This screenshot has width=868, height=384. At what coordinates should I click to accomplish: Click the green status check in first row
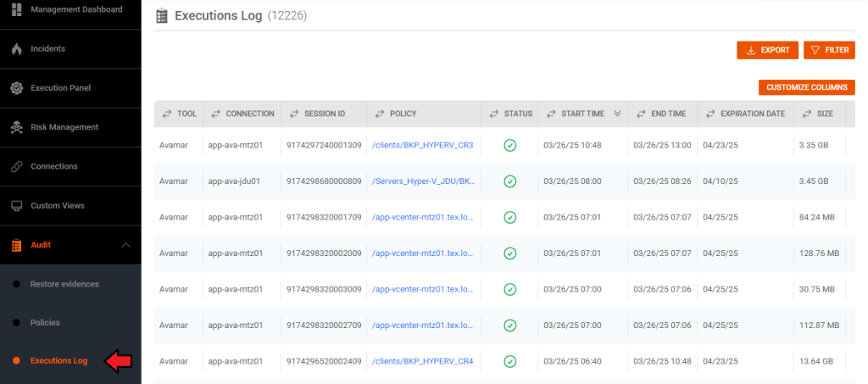click(509, 145)
